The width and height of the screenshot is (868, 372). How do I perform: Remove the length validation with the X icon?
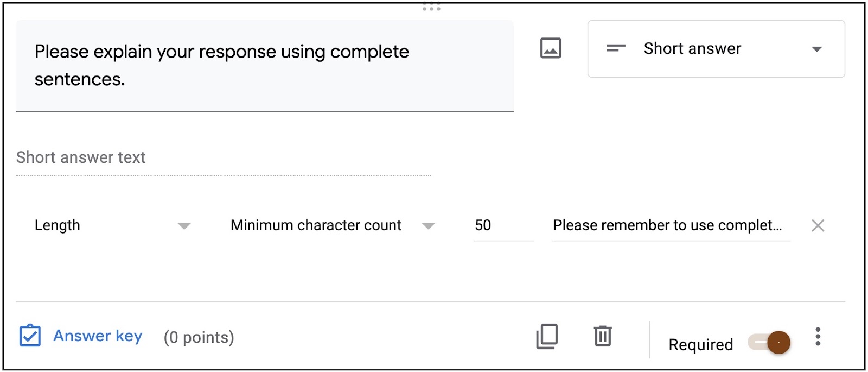818,225
